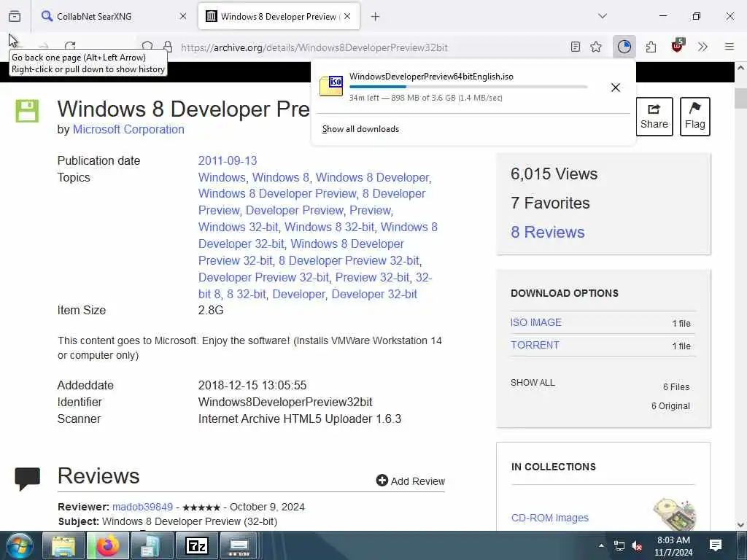Image resolution: width=747 pixels, height=560 pixels.
Task: Click scrollbar up arrow
Action: [x=741, y=68]
